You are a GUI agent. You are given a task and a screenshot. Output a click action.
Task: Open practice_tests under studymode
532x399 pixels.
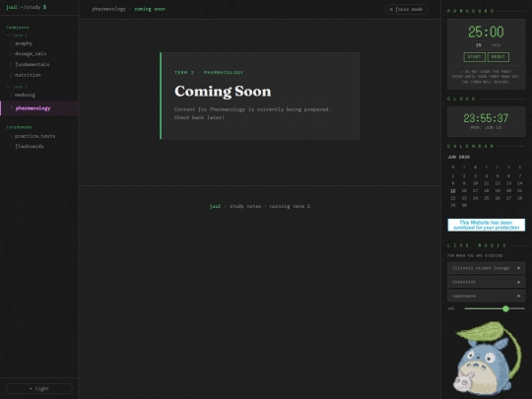click(x=34, y=136)
